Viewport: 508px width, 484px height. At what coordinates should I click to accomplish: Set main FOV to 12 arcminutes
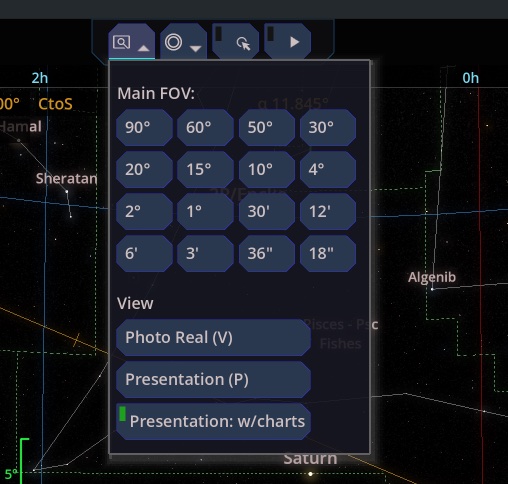click(328, 211)
